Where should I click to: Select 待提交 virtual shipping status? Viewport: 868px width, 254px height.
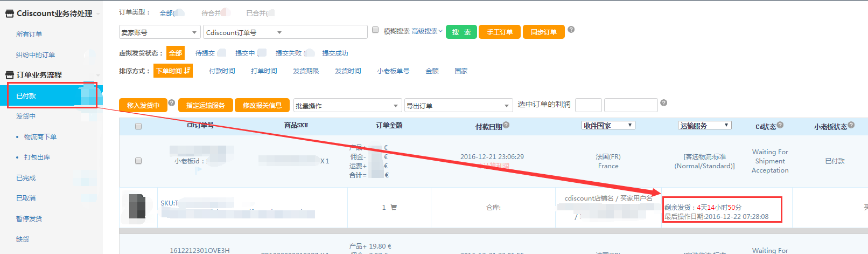(x=205, y=53)
